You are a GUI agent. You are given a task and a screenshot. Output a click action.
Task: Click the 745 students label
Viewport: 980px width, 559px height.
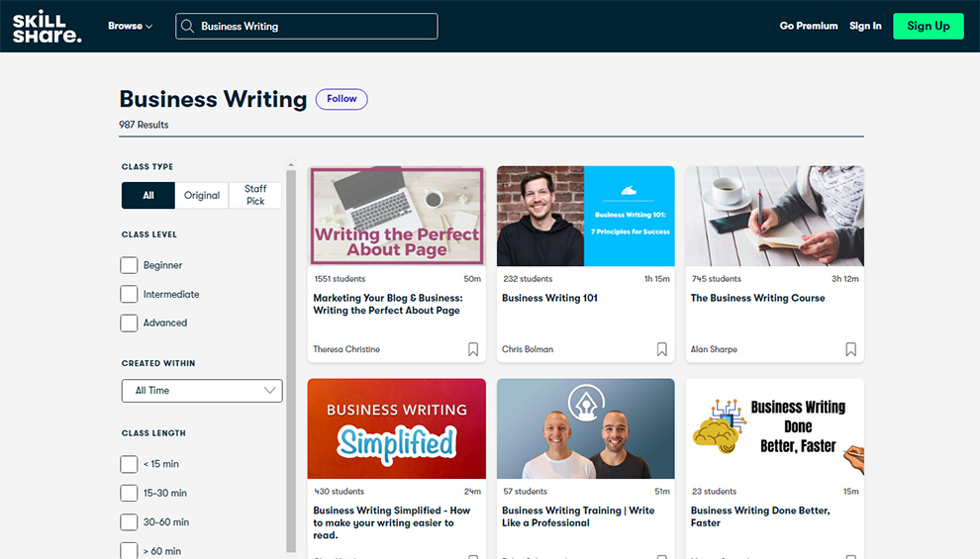[x=717, y=279]
